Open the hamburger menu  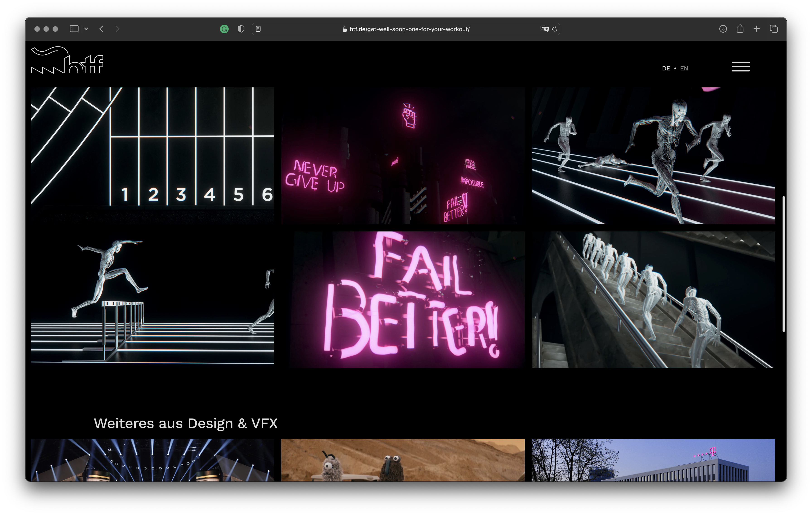point(740,66)
